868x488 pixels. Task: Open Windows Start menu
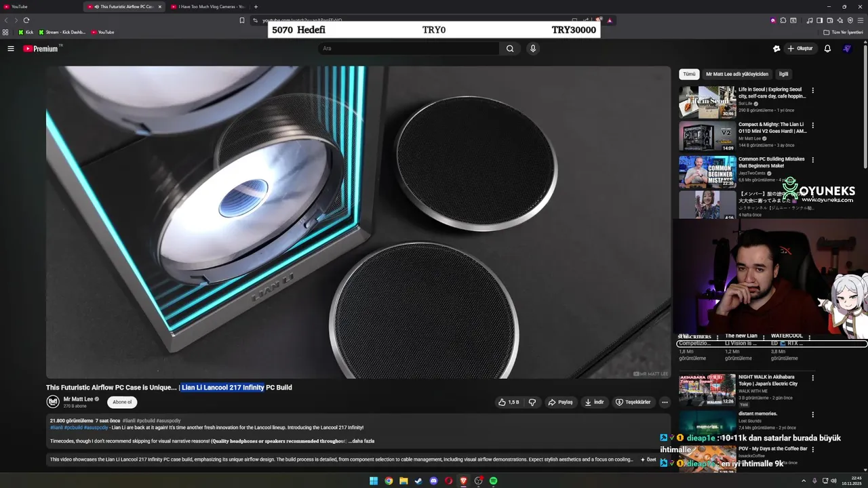click(x=374, y=481)
